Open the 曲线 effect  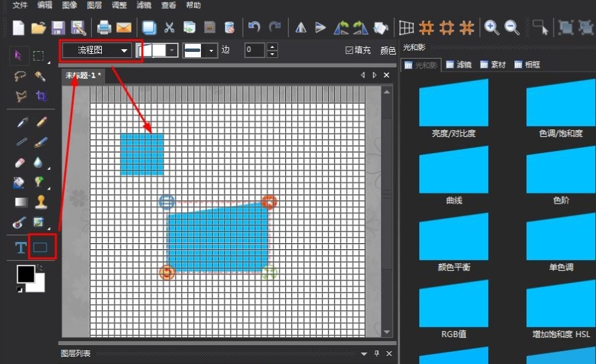coord(454,175)
